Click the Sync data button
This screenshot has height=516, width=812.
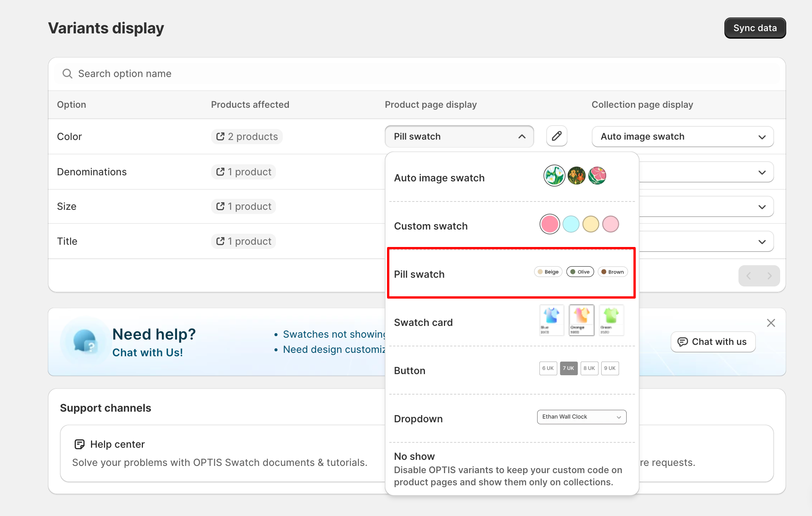755,28
